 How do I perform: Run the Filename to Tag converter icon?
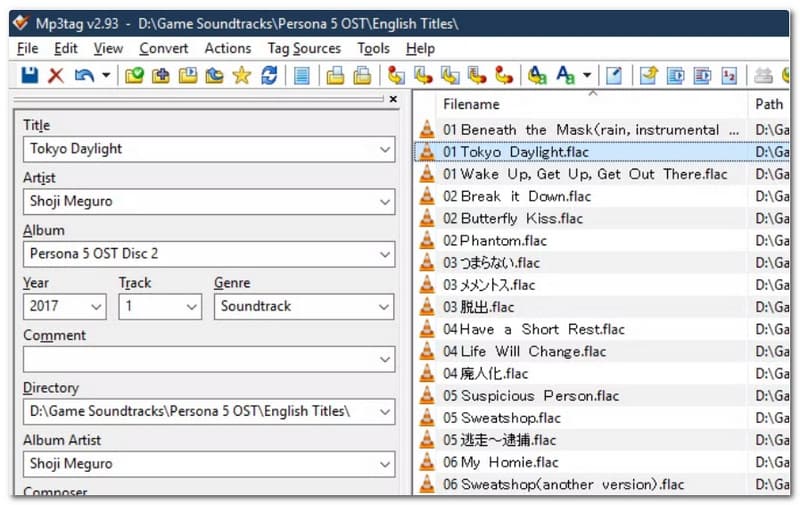tap(423, 75)
